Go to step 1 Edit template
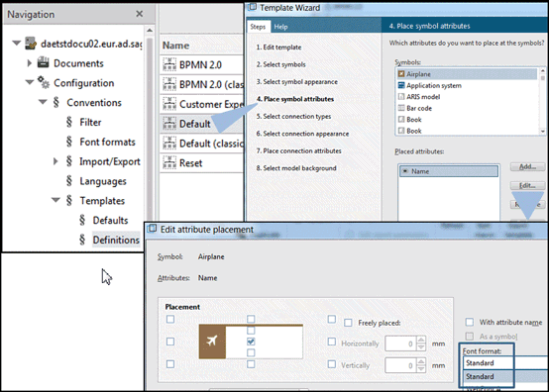This screenshot has height=392, width=549. [278, 48]
